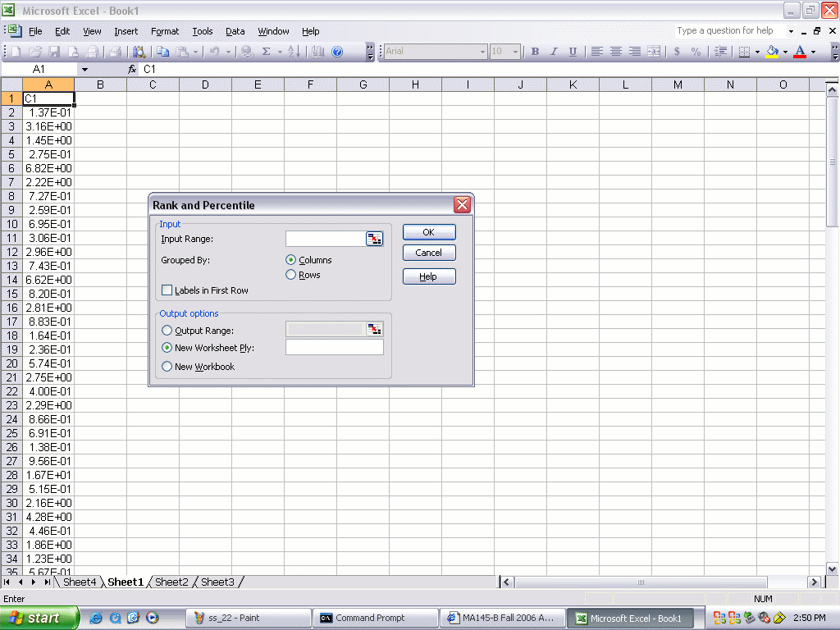840x630 pixels.
Task: Click the Merge and Center icon
Action: 653,52
